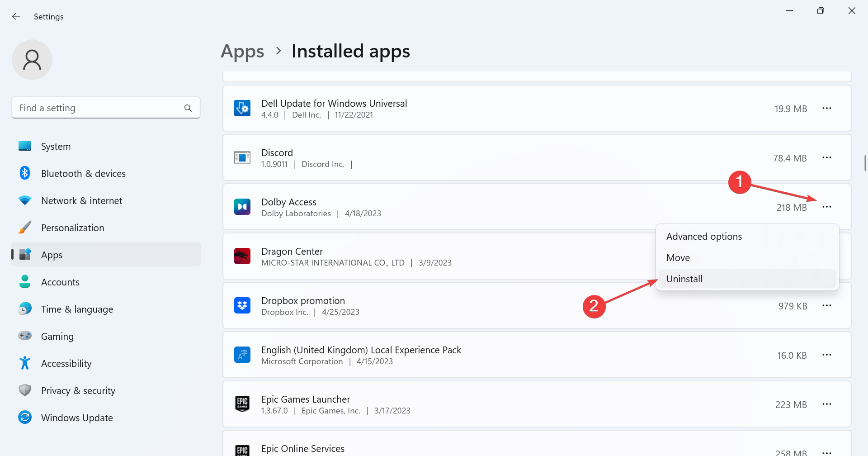Open Time & language settings

pyautogui.click(x=106, y=309)
